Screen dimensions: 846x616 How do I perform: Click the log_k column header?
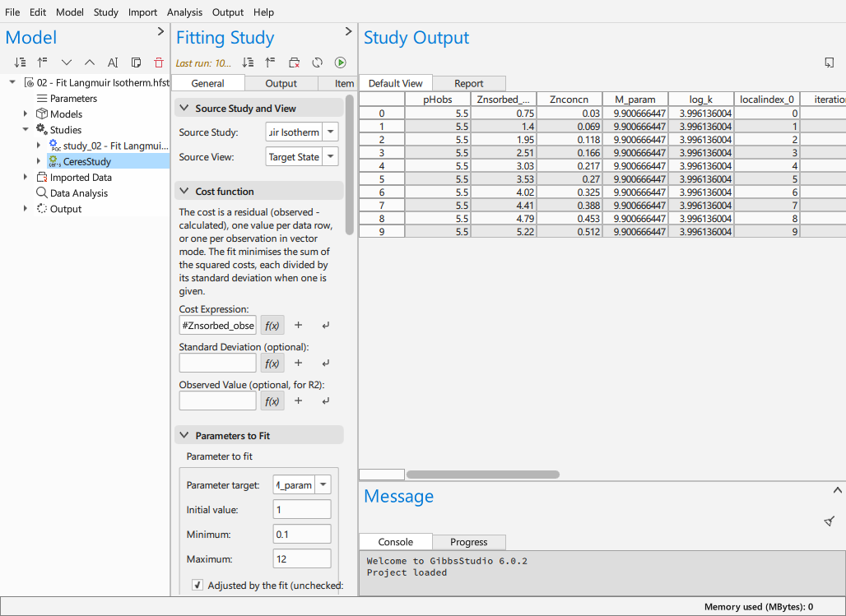701,100
